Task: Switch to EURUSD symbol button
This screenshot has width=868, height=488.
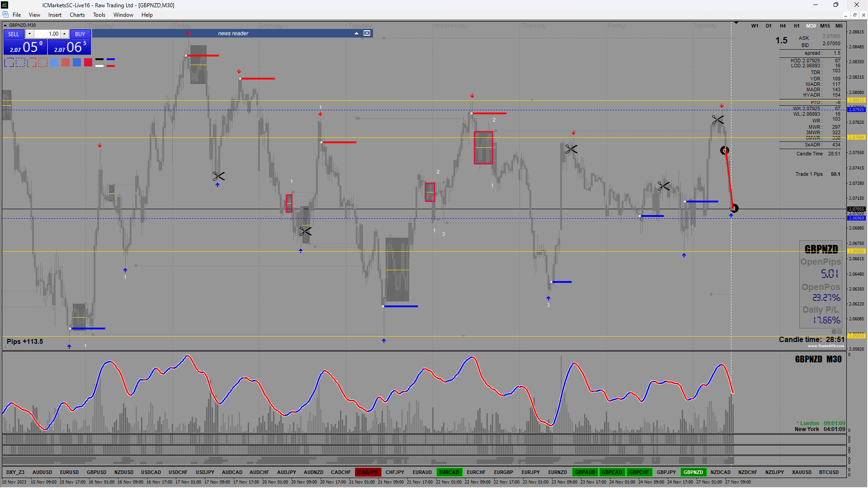Action: pos(69,472)
